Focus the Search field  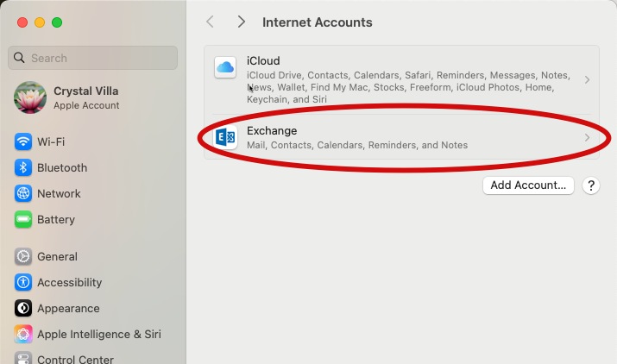[x=92, y=58]
